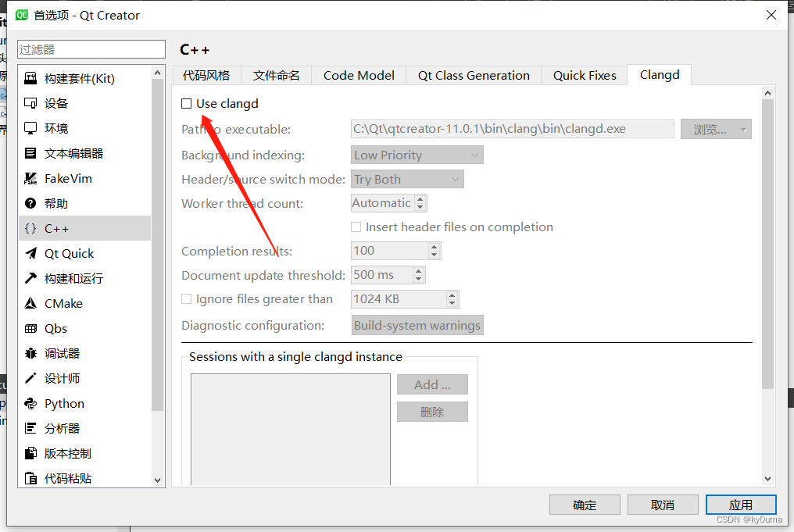Increase Completion results value

pos(434,247)
